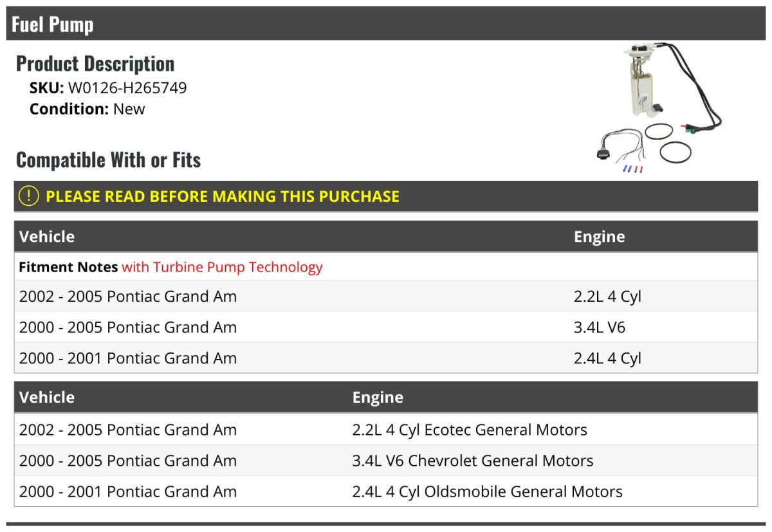Click the Product Description heading
This screenshot has width=772, height=532.
95,64
